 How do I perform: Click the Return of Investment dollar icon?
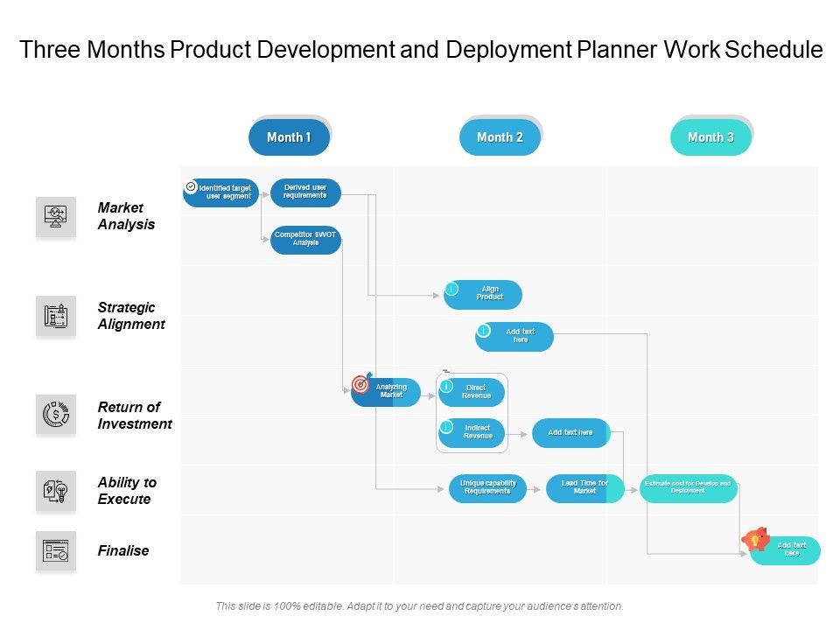click(x=56, y=414)
